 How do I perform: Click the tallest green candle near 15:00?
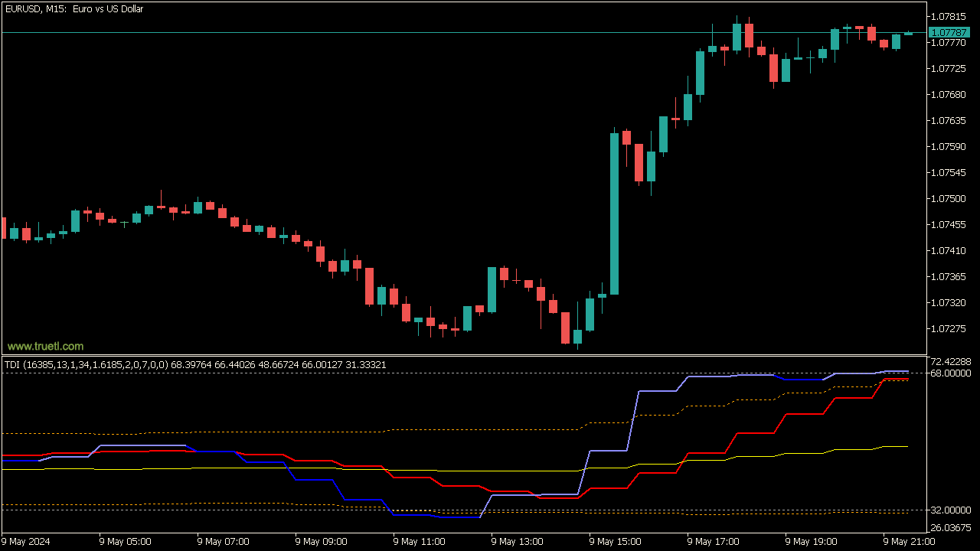point(614,214)
